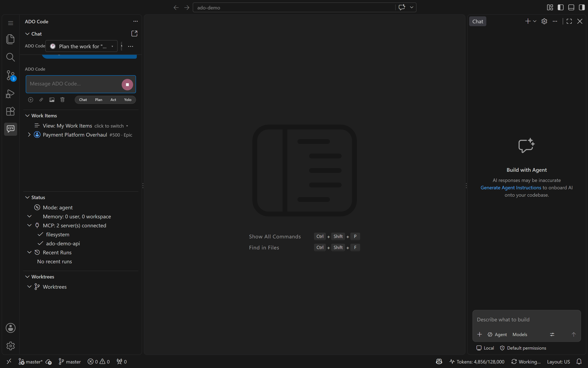Open the Agent mode picker
This screenshot has width=588, height=368.
497,334
